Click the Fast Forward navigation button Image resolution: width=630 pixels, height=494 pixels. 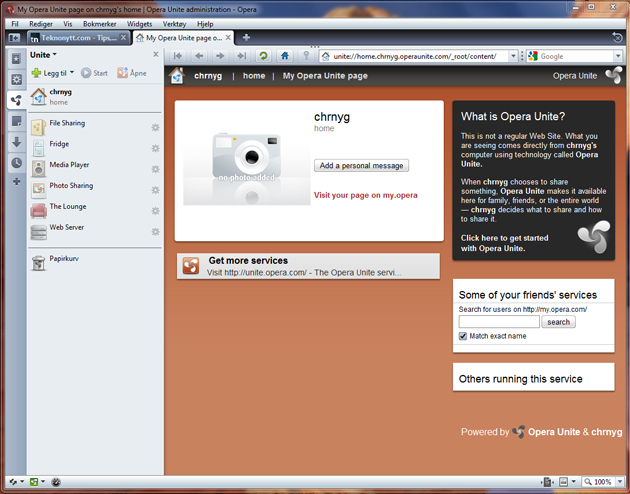(x=241, y=56)
